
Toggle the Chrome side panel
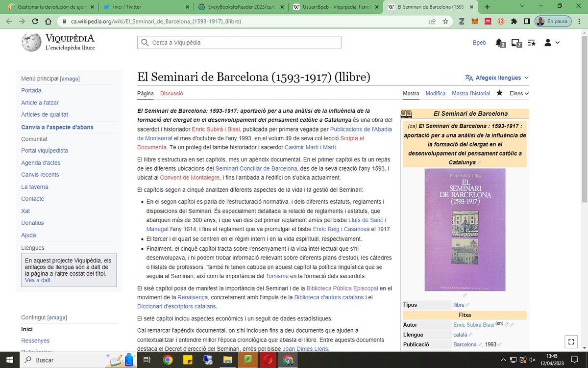coord(527,22)
